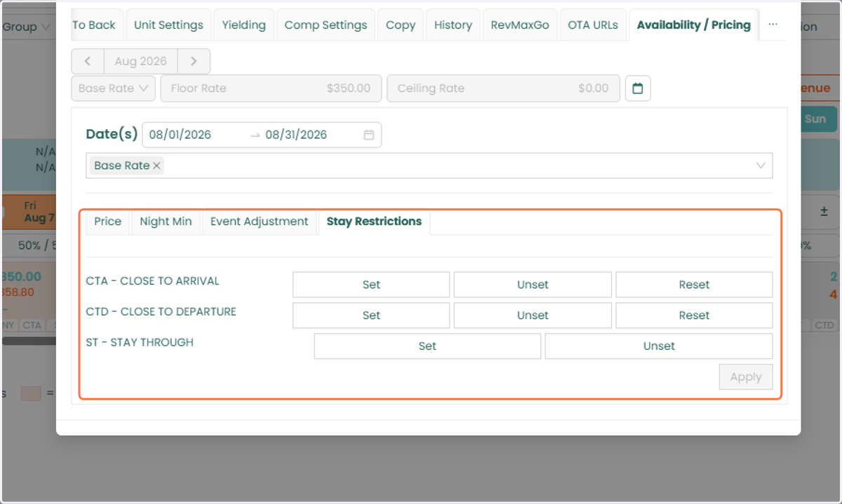Open calendar icon beside Ceiling Rate
The image size is (842, 504).
(638, 88)
